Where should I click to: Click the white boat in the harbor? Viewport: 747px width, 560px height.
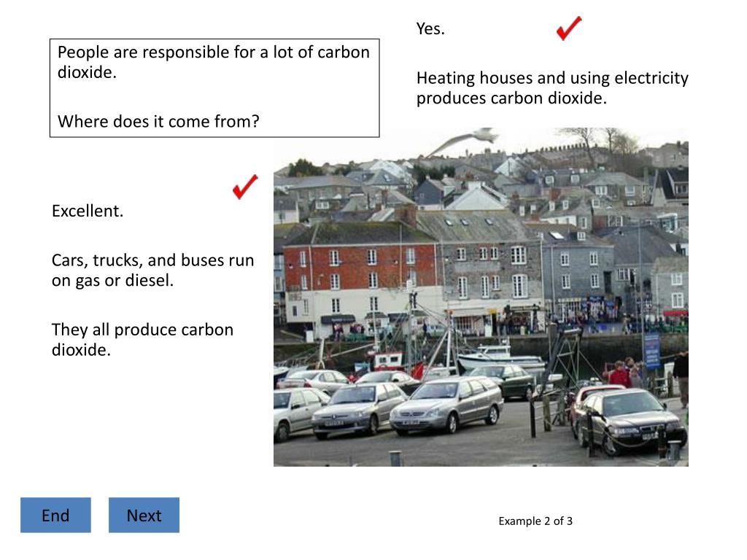tap(501, 357)
